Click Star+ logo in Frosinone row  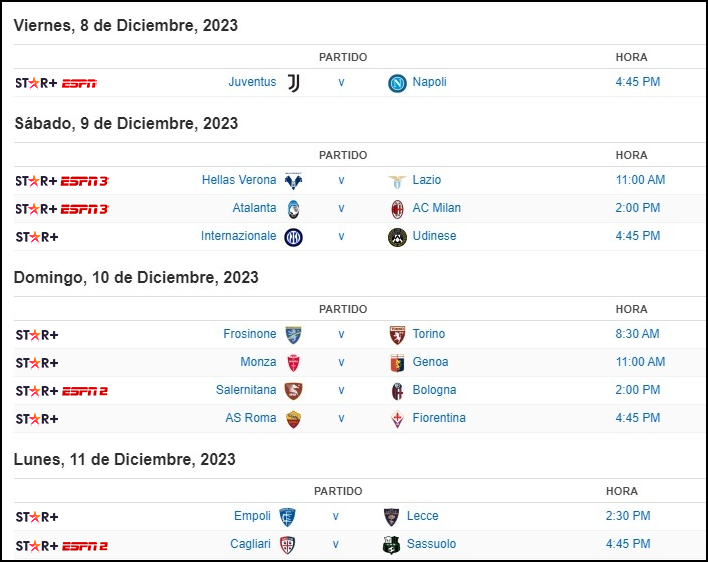(37, 335)
